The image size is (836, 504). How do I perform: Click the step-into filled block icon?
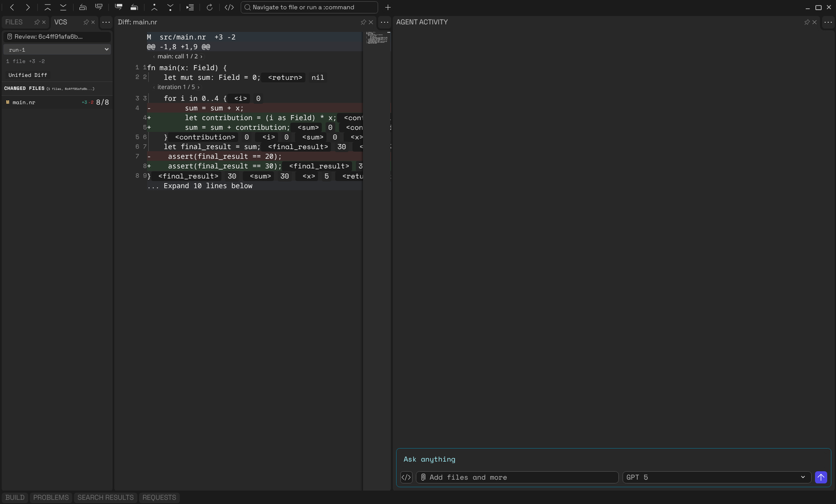(119, 7)
